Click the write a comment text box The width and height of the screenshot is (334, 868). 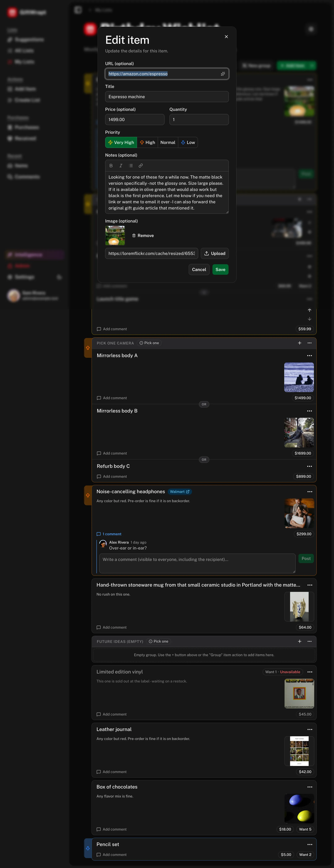[x=197, y=563]
